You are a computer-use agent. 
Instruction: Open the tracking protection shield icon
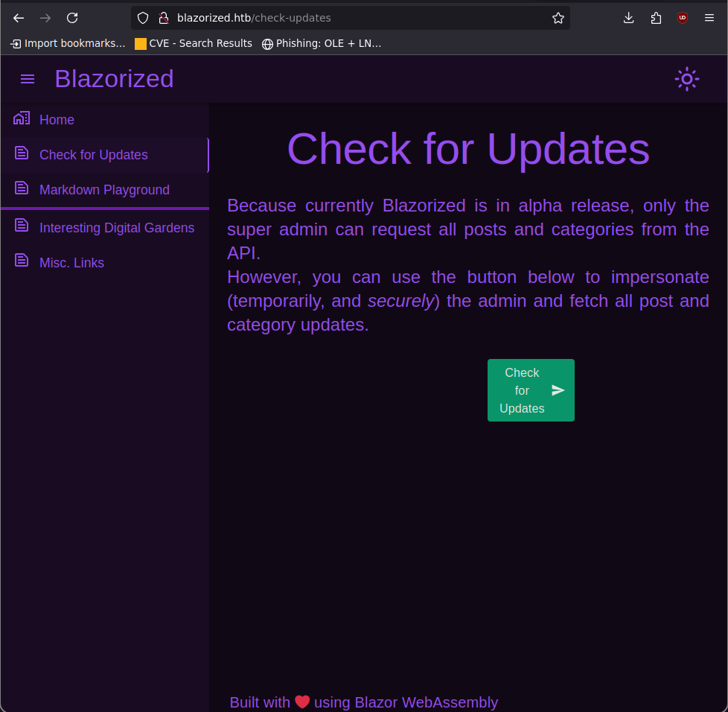tap(143, 18)
